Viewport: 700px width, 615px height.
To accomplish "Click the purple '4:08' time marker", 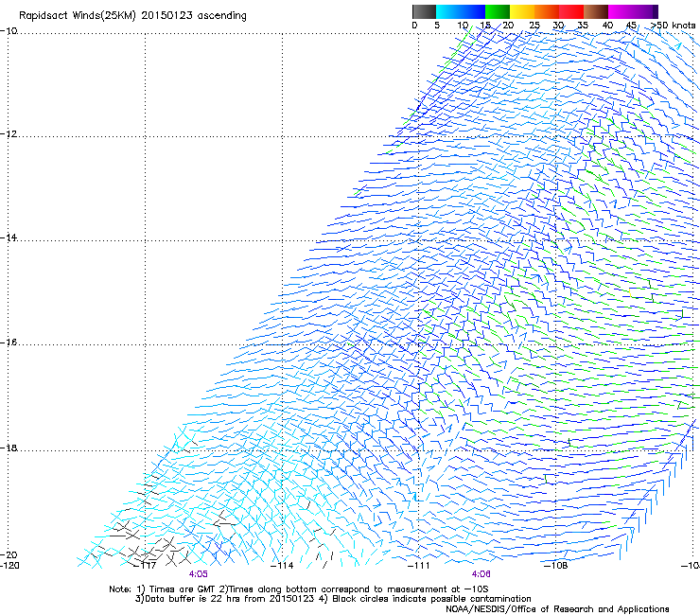I will [x=481, y=574].
